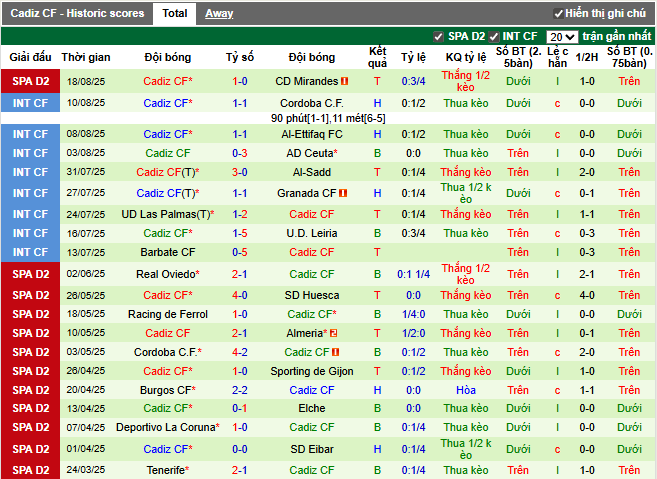This screenshot has height=479, width=657.
Task: Click the 0-1 score against Elche
Action: tap(240, 408)
